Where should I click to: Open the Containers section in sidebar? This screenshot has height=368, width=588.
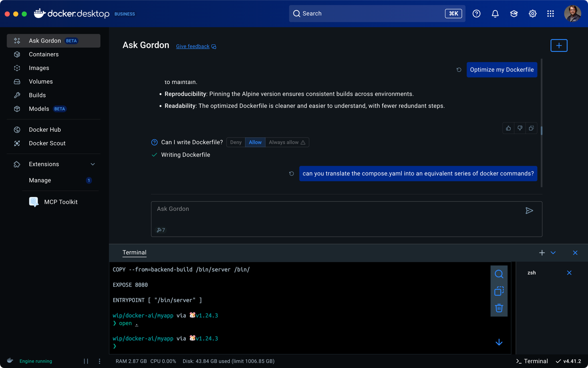click(44, 54)
